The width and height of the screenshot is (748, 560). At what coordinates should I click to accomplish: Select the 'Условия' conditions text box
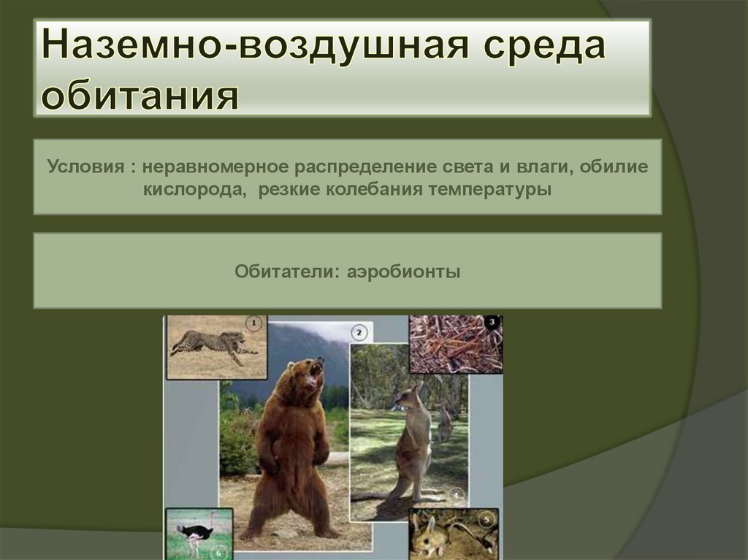pyautogui.click(x=347, y=177)
